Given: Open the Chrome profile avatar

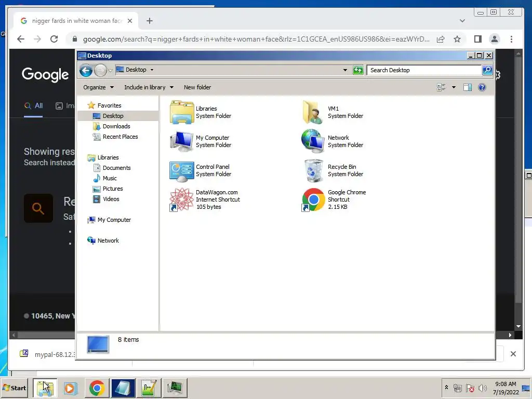Looking at the screenshot, I should (495, 39).
